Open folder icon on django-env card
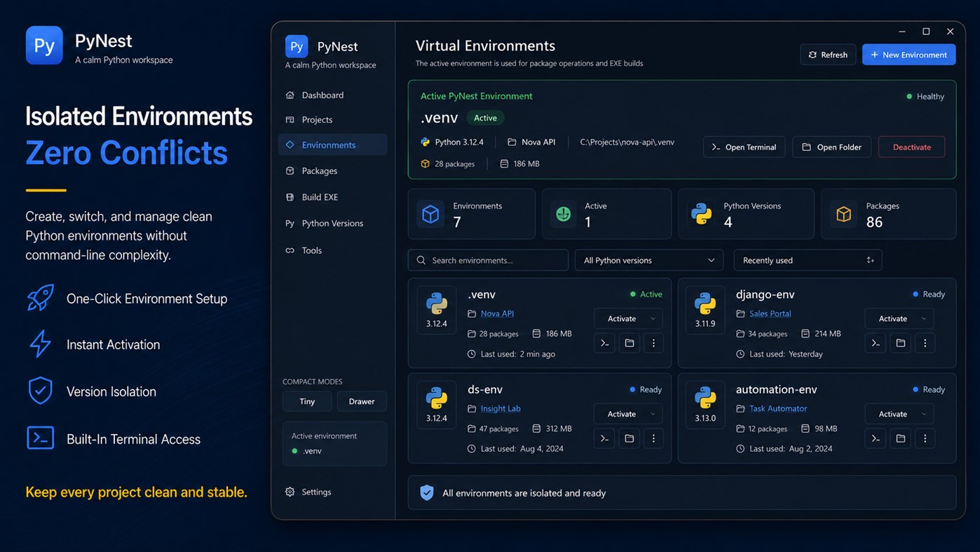Image resolution: width=980 pixels, height=552 pixels. coord(901,343)
